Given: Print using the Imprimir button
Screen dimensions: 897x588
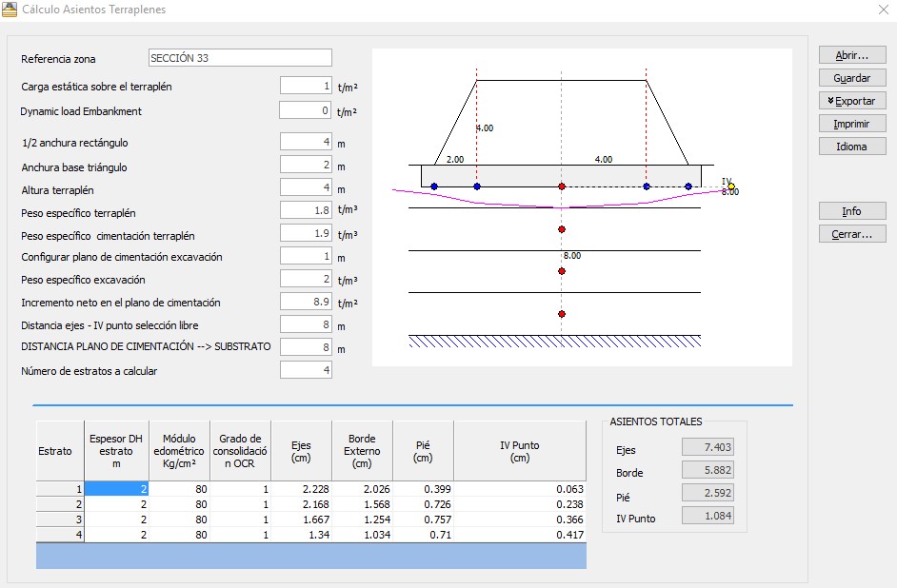Looking at the screenshot, I should click(x=852, y=124).
